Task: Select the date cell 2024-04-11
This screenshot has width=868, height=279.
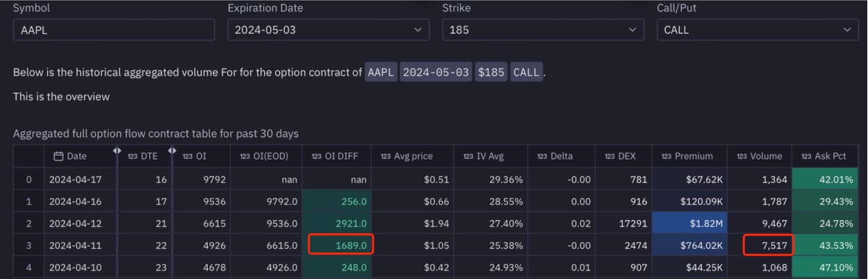Action: pyautogui.click(x=81, y=246)
